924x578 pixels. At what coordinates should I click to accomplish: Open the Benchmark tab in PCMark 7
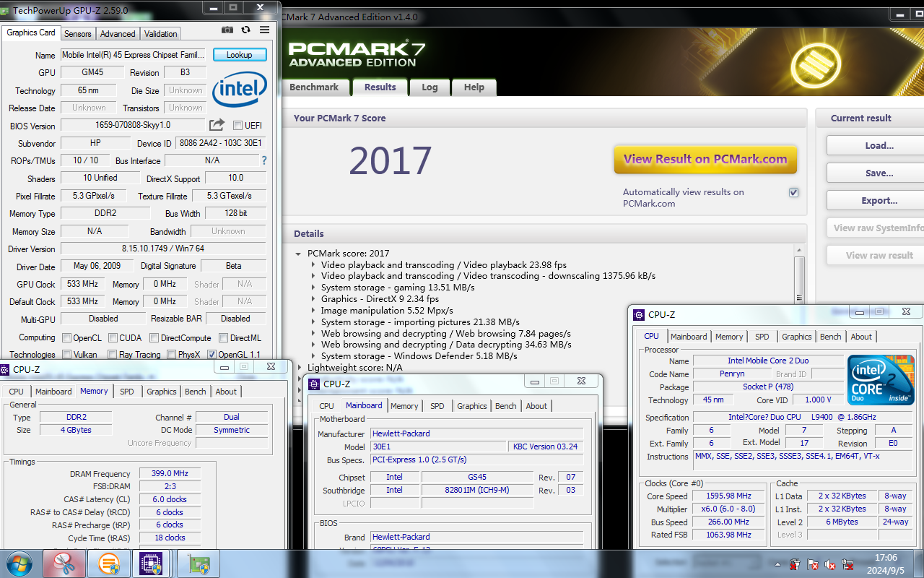click(314, 87)
